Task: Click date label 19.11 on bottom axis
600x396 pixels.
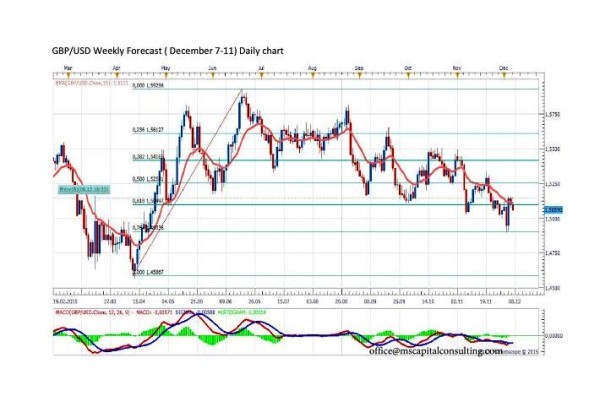Action: point(486,302)
